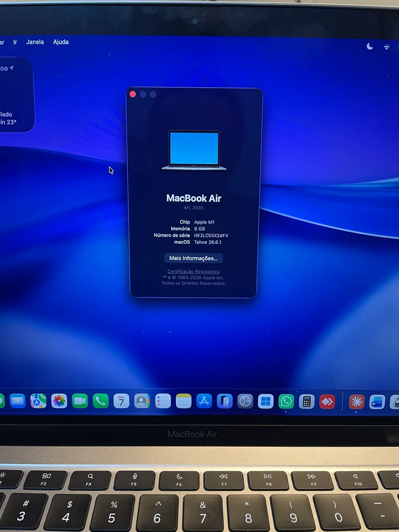Click the Tahoe 26.6.1 version text
Screen dimensions: 399x532
click(208, 242)
